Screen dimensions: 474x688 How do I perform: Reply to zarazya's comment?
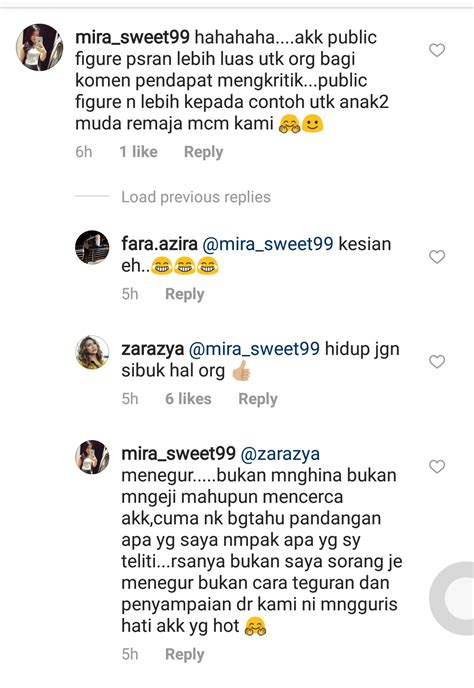[x=258, y=399]
